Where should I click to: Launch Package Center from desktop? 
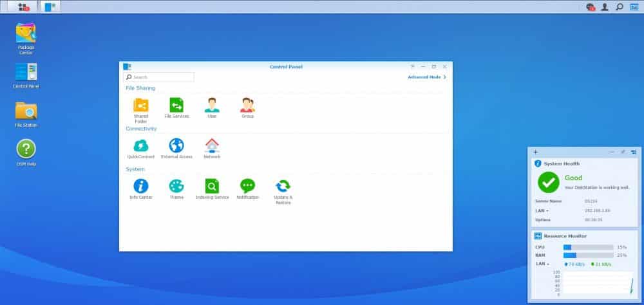pyautogui.click(x=26, y=39)
